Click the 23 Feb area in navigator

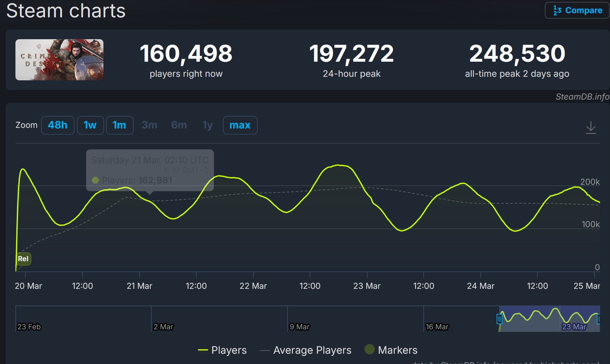[29, 327]
